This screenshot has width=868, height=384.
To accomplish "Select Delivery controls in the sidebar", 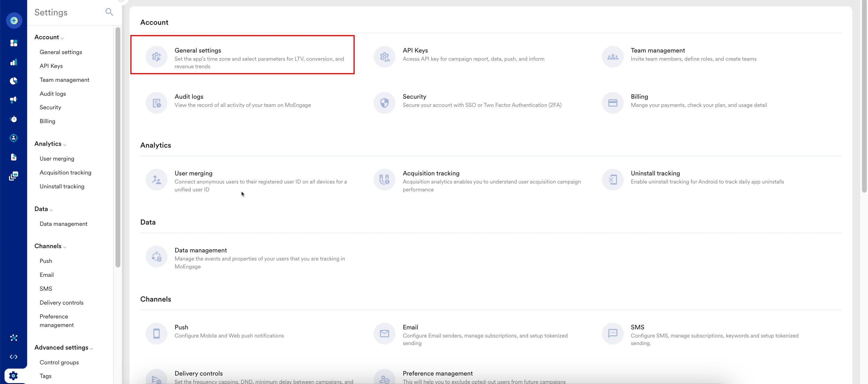I will 61,303.
